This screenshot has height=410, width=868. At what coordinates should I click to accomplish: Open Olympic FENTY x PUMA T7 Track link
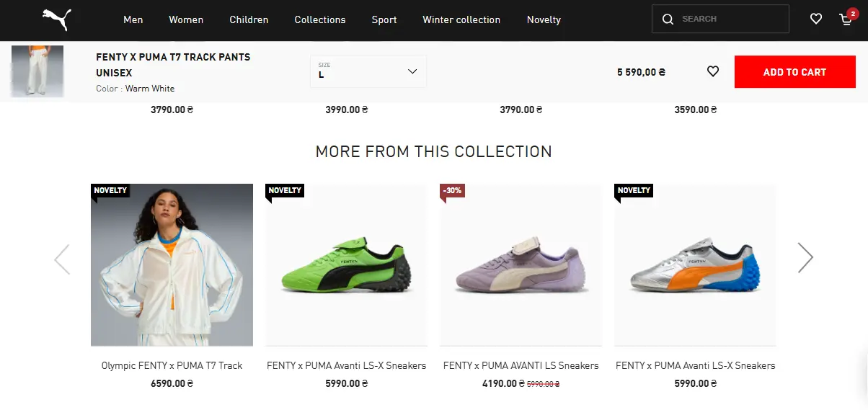172,365
